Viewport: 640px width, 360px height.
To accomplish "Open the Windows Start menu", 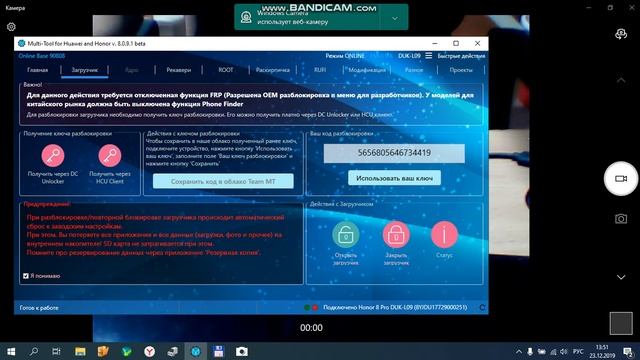I will pos(11,351).
